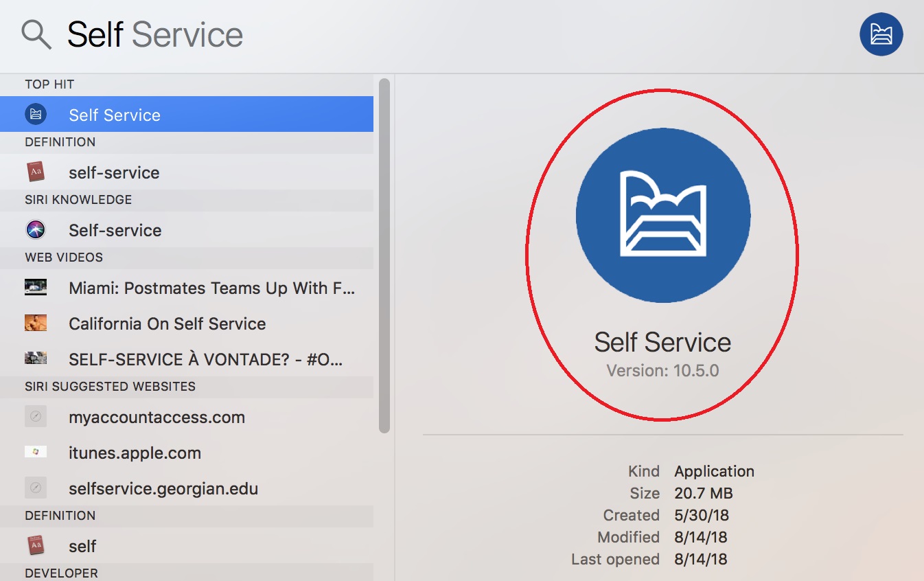Click the large Self Service preview icon
Screen dimensions: 924x581
click(x=663, y=215)
